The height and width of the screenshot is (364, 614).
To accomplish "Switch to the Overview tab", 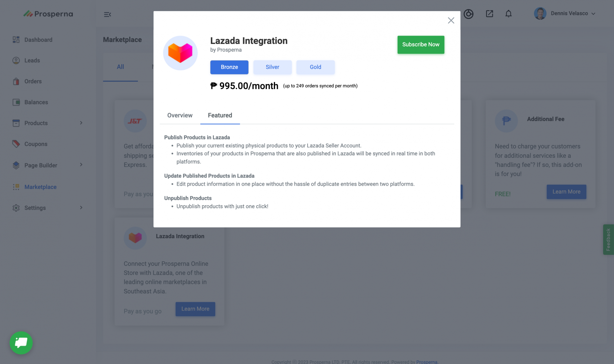I will (x=180, y=115).
